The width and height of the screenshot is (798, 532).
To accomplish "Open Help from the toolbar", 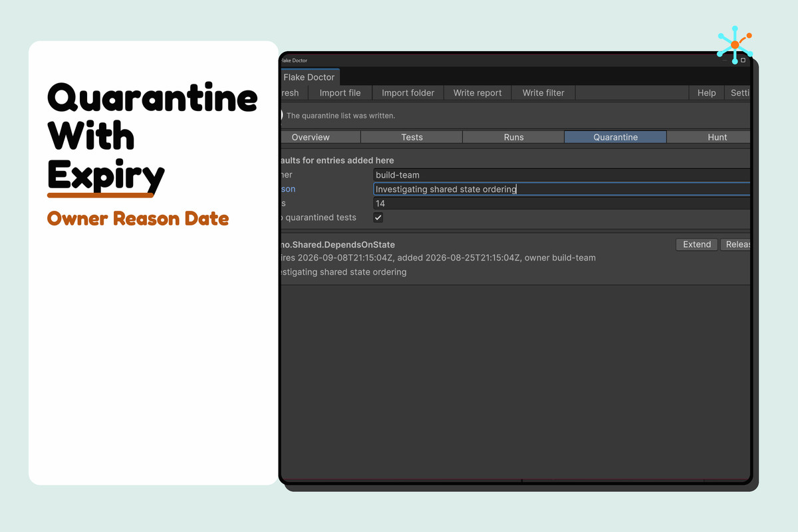I will point(706,93).
